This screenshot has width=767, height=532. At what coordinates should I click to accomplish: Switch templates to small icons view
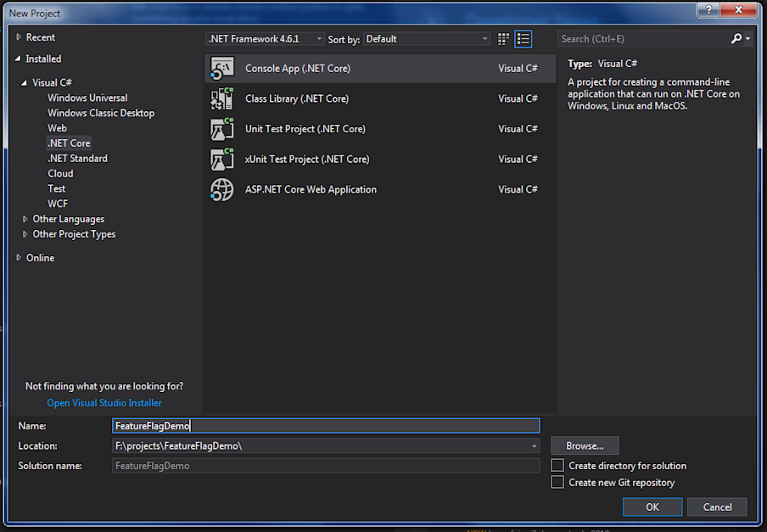pyautogui.click(x=503, y=38)
